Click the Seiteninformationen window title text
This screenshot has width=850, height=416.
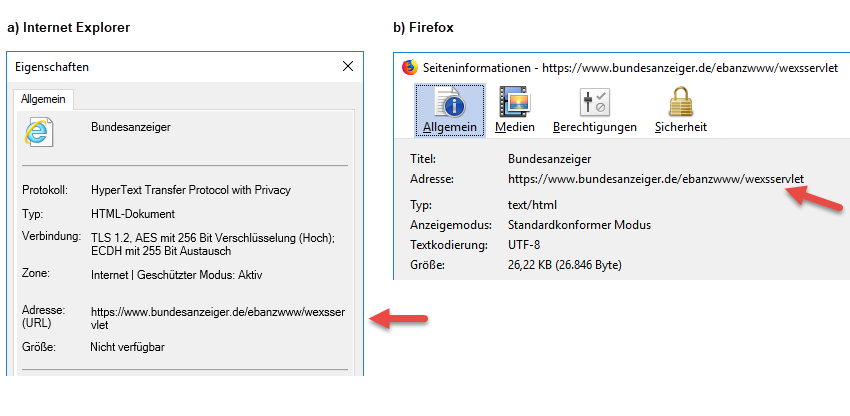[630, 68]
